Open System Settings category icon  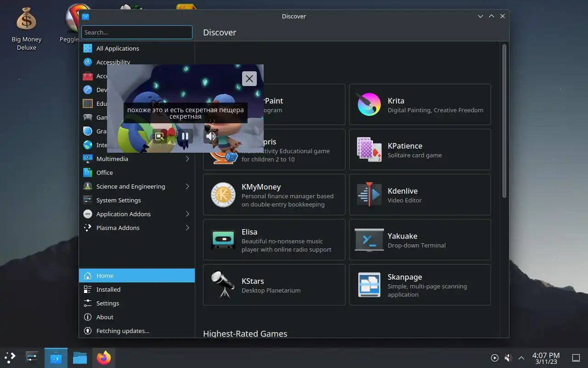coord(88,200)
